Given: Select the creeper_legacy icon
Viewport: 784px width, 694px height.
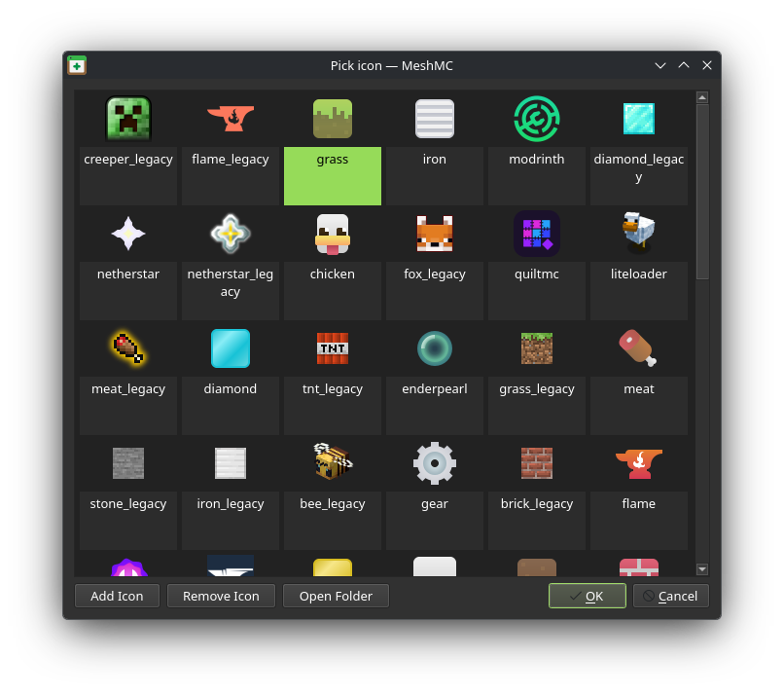Looking at the screenshot, I should [x=128, y=120].
